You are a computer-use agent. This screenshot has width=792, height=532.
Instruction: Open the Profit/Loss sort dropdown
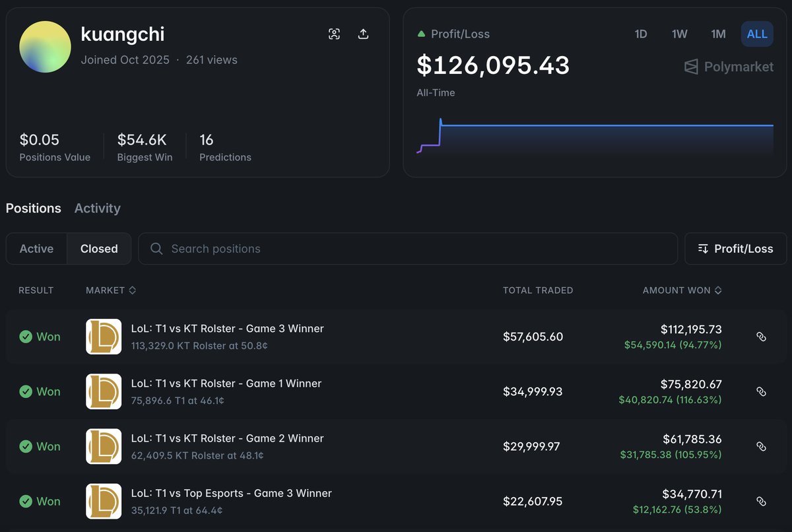[735, 249]
